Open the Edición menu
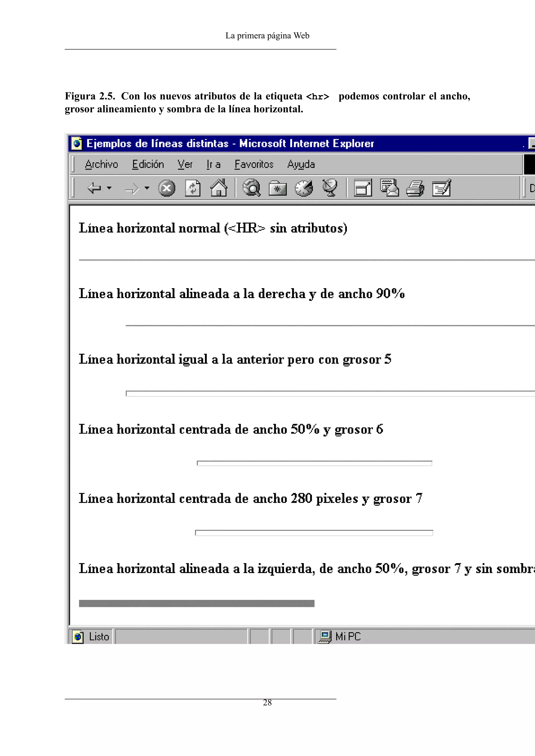This screenshot has height=756, width=535. pos(148,164)
